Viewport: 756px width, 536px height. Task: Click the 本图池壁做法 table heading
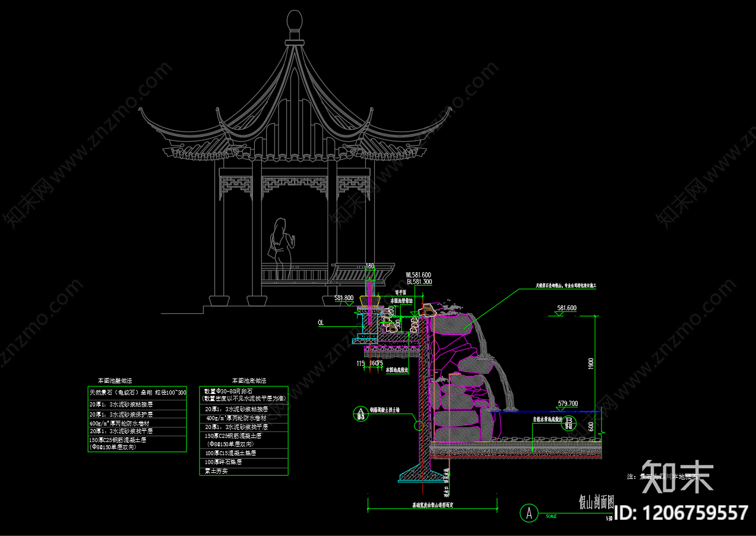click(x=115, y=380)
